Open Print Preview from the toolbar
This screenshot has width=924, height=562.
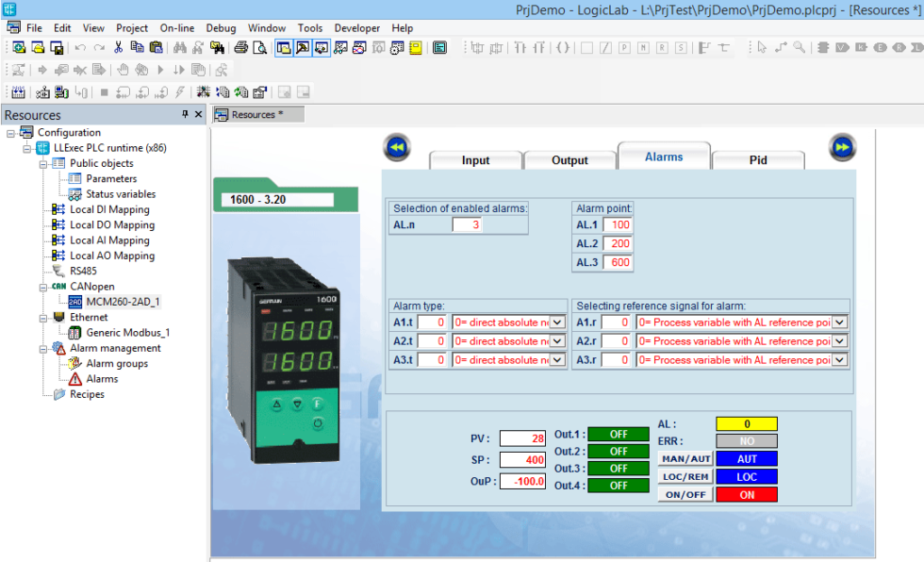[x=259, y=48]
